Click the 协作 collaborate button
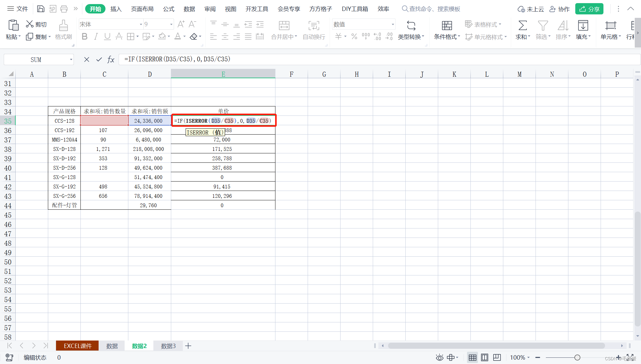641x364 pixels. tap(560, 9)
